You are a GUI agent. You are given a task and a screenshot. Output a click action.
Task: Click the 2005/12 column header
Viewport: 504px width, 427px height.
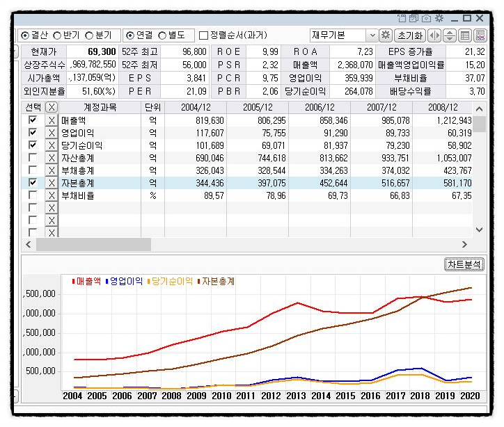(258, 107)
